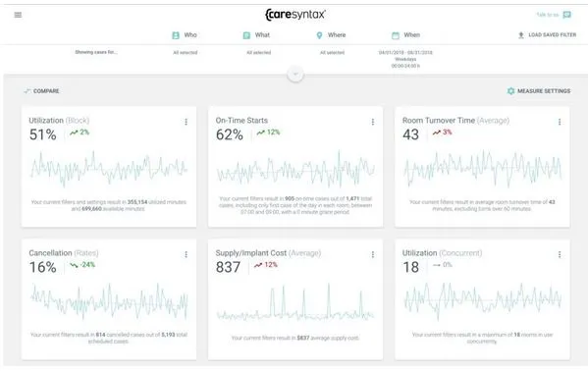Click the date range under When

[x=405, y=53]
